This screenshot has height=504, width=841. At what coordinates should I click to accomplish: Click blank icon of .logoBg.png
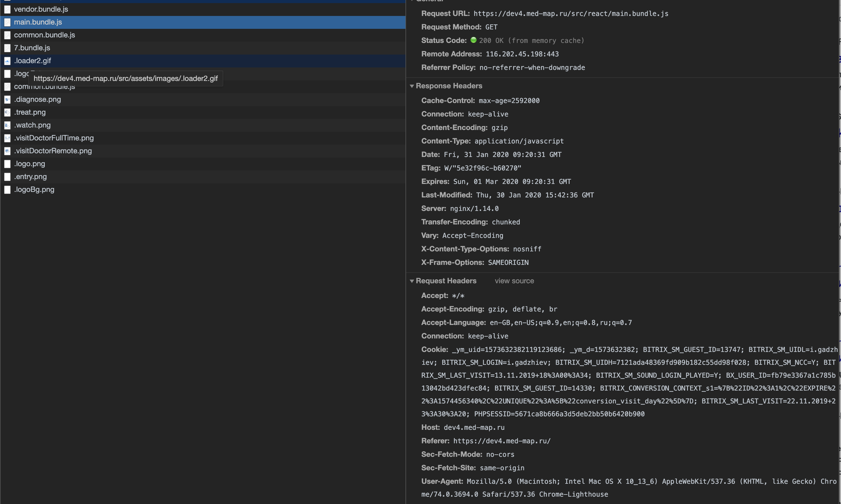pyautogui.click(x=7, y=190)
